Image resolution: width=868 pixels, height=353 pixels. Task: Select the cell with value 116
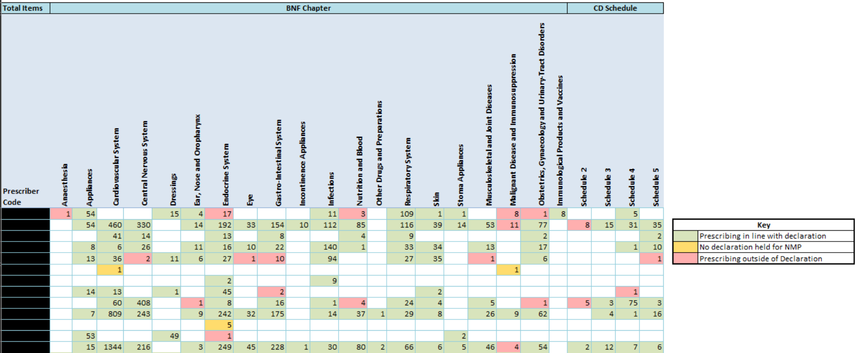coord(401,225)
